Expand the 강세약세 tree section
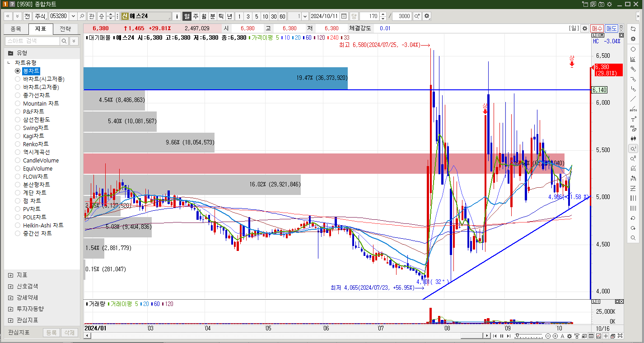644x343 pixels. pos(11,297)
